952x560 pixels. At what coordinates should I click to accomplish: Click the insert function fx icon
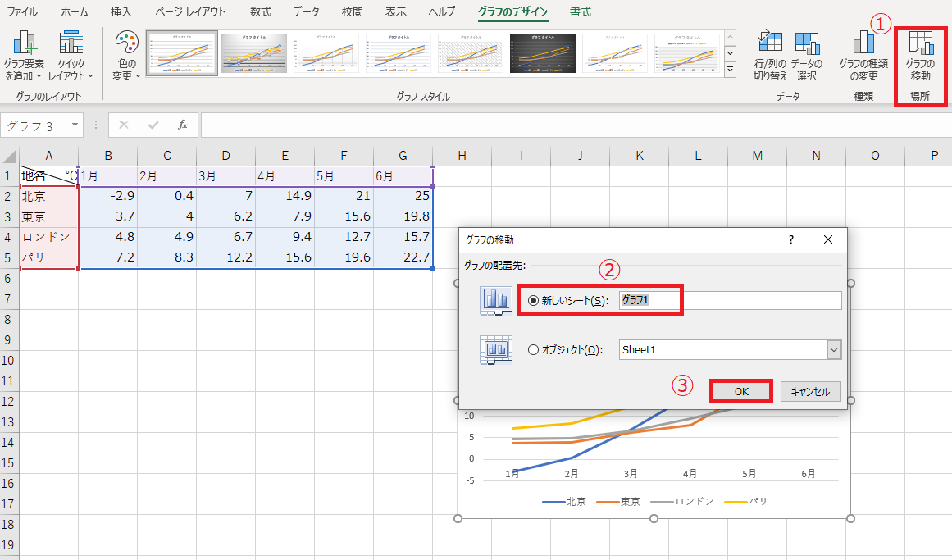[x=183, y=125]
